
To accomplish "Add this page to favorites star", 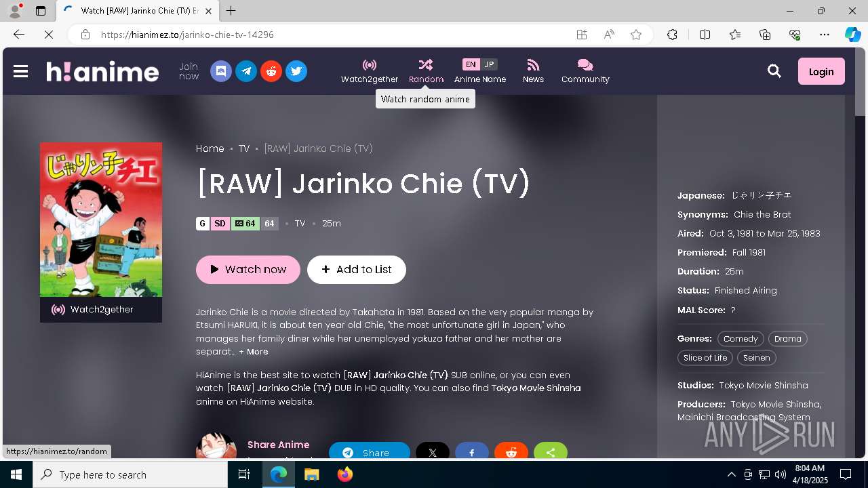I will point(636,35).
